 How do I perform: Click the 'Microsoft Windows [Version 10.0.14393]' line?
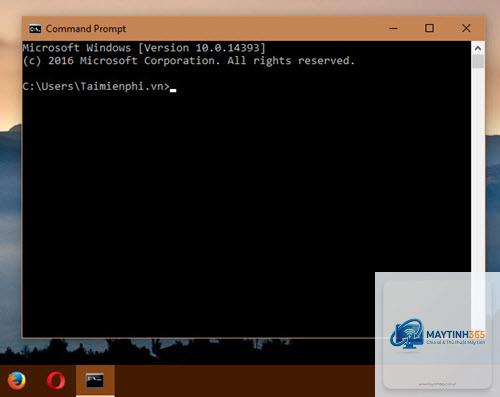[x=144, y=48]
